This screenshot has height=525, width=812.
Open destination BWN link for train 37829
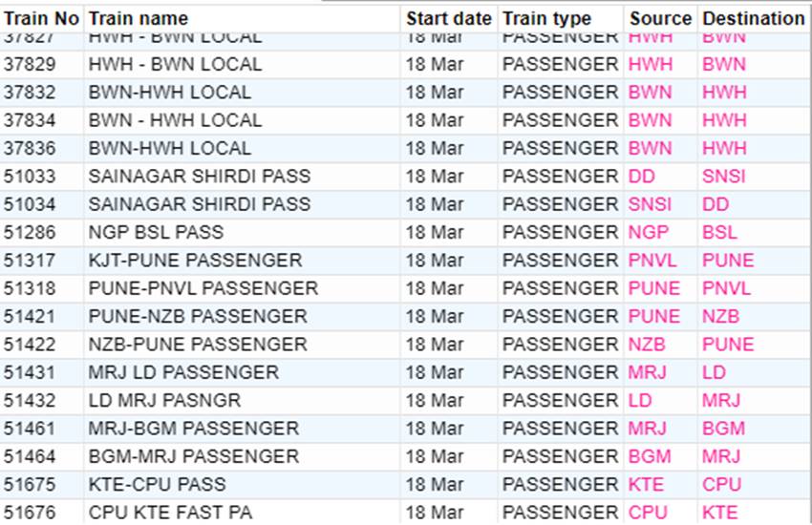click(724, 65)
